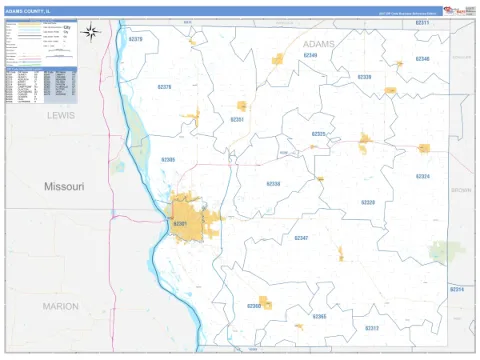The height and width of the screenshot is (360, 480).
Task: Click ZIP code label 62312
Action: pos(372,328)
